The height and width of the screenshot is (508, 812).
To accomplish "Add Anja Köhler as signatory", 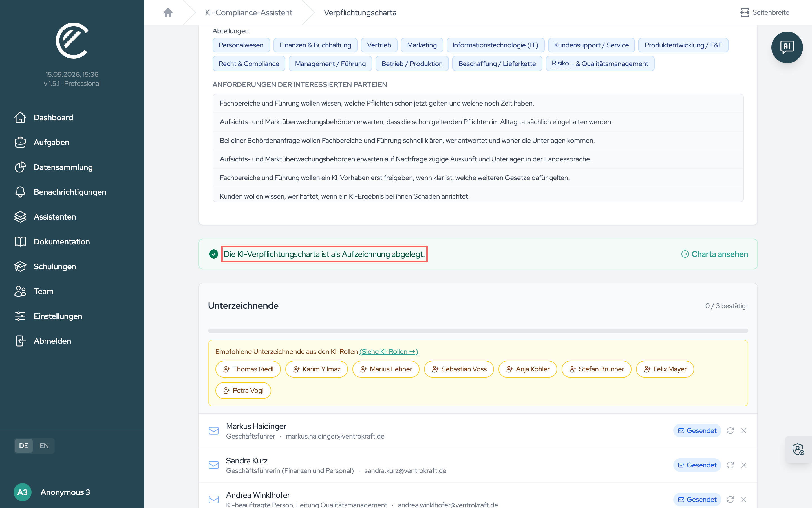I will 528,369.
